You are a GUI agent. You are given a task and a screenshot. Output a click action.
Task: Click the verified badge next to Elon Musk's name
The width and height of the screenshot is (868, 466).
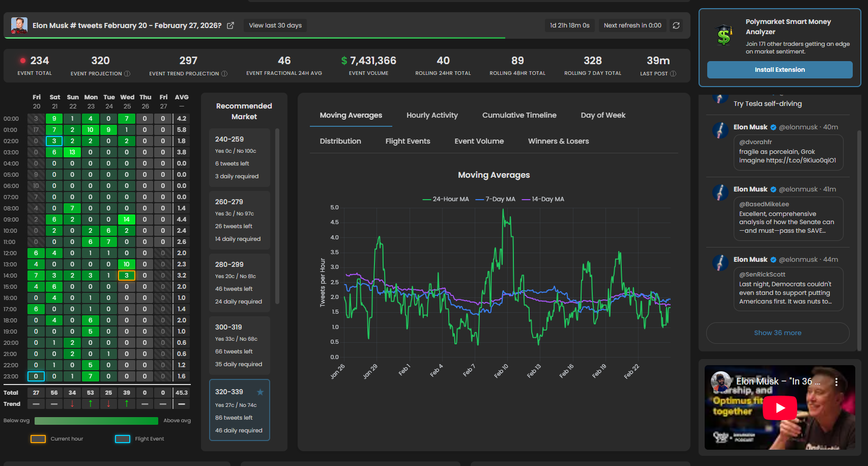[x=773, y=127]
